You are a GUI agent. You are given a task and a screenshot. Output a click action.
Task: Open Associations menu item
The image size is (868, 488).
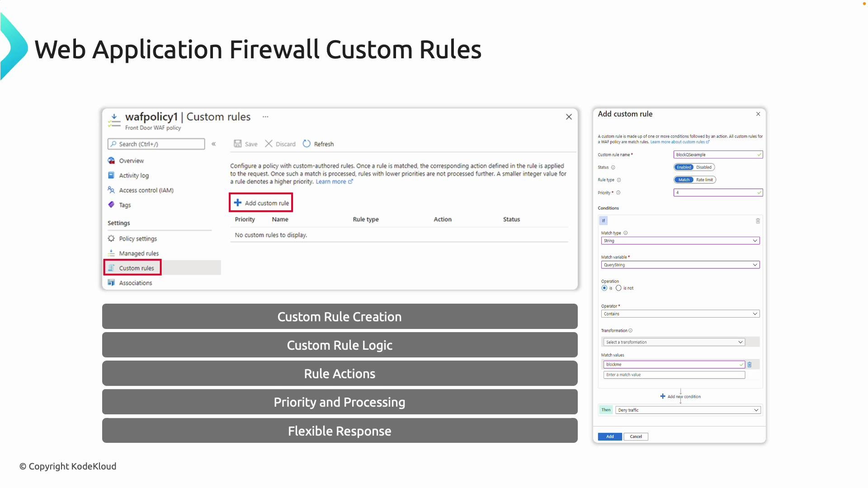(136, 283)
